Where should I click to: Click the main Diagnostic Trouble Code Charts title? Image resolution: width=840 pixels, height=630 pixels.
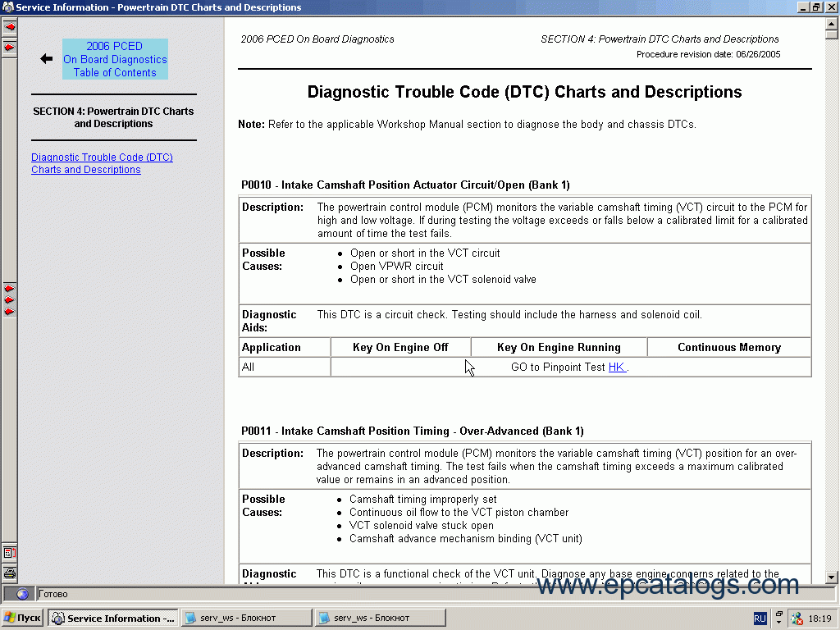click(x=524, y=92)
